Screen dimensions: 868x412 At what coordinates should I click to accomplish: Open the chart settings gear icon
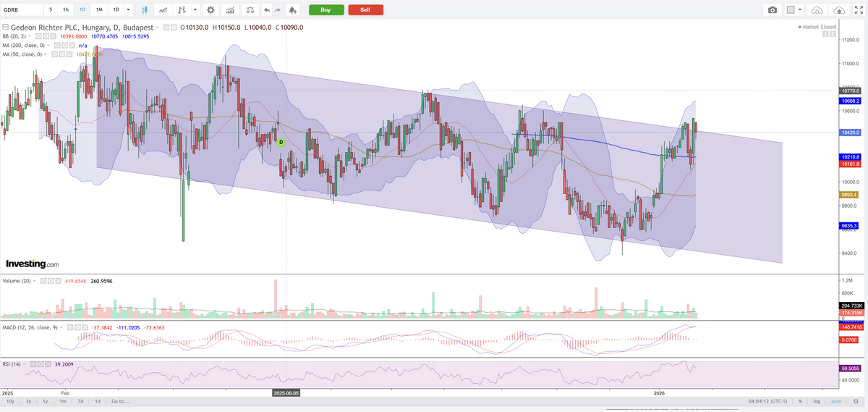click(x=210, y=10)
